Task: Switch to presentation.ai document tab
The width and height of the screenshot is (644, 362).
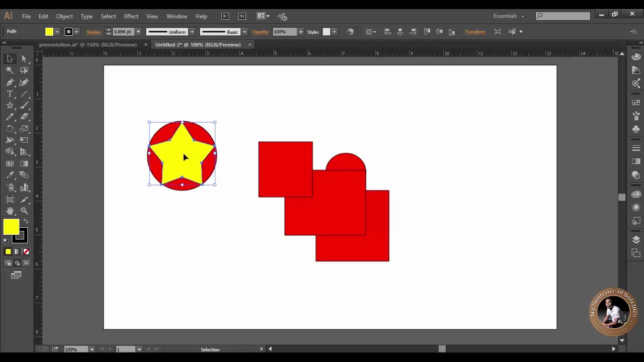Action: tap(88, 45)
